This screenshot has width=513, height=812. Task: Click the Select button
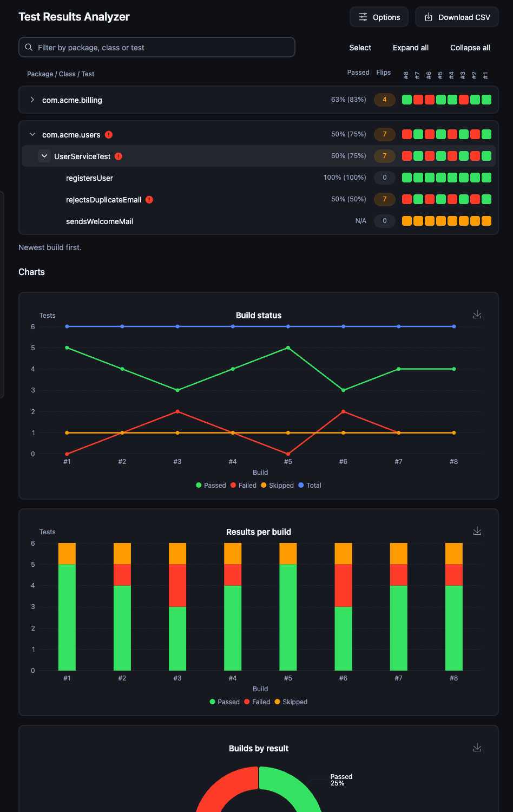pyautogui.click(x=360, y=48)
